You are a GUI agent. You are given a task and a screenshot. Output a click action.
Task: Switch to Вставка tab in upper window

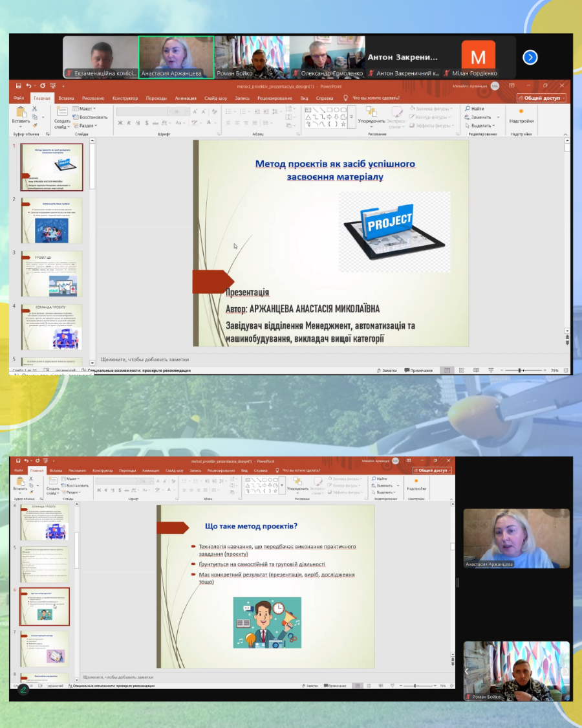point(66,98)
